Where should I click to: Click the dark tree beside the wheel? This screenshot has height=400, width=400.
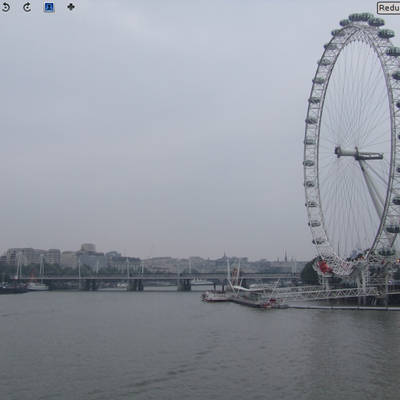coord(309,273)
